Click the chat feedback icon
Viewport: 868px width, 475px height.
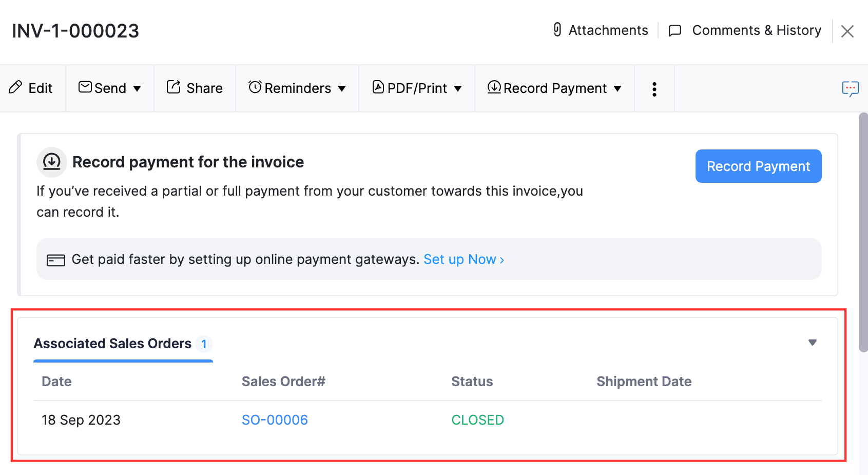tap(850, 89)
